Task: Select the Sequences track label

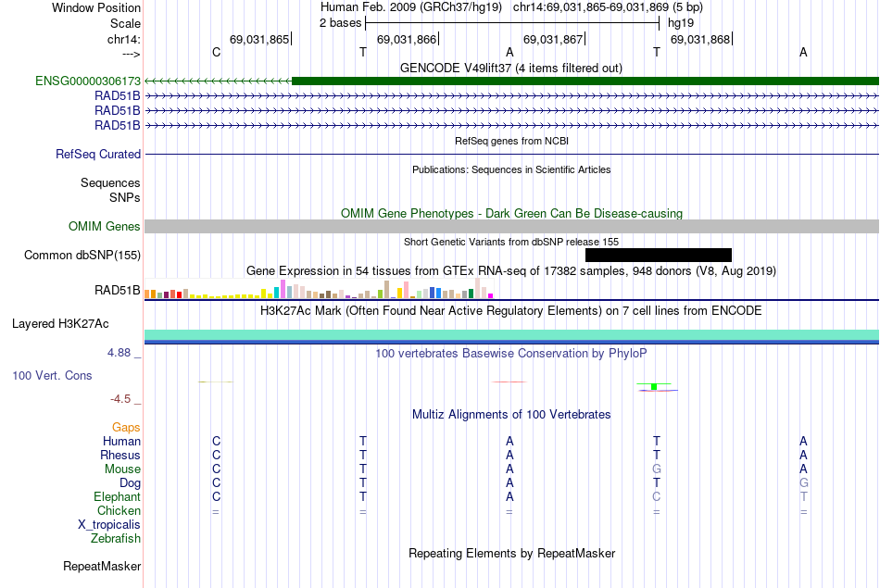Action: (110, 183)
